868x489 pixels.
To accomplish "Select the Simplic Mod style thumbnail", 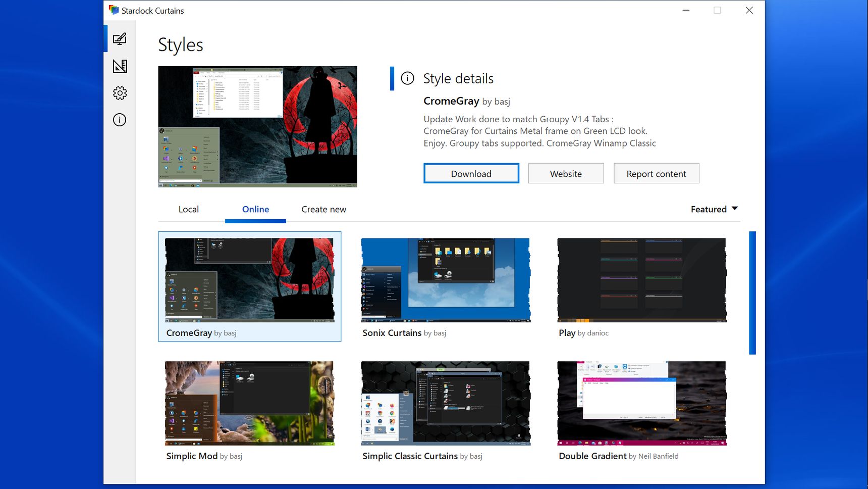I will [249, 403].
